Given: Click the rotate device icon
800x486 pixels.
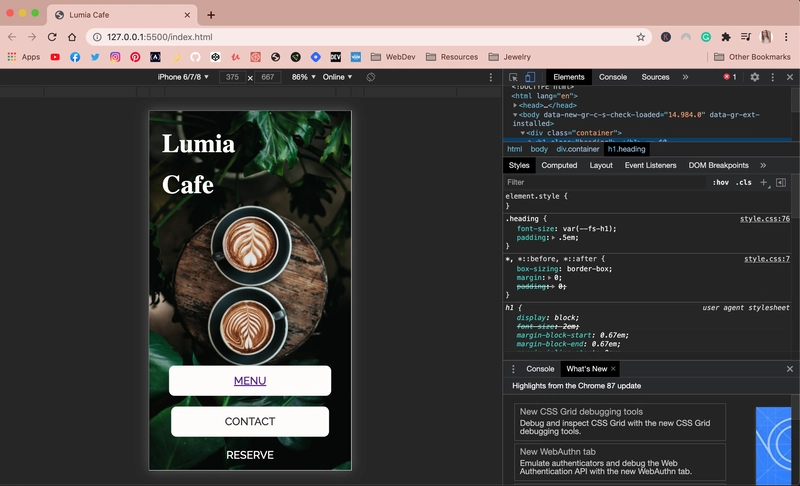Looking at the screenshot, I should pos(371,77).
